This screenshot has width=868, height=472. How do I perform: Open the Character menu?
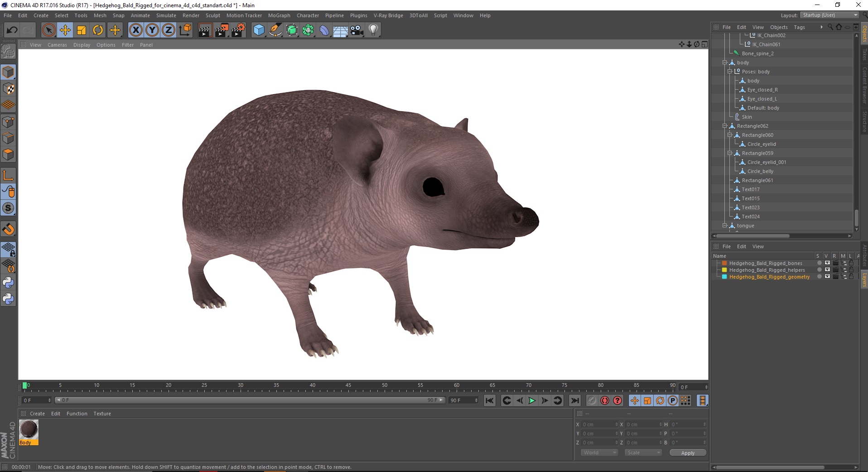point(308,15)
